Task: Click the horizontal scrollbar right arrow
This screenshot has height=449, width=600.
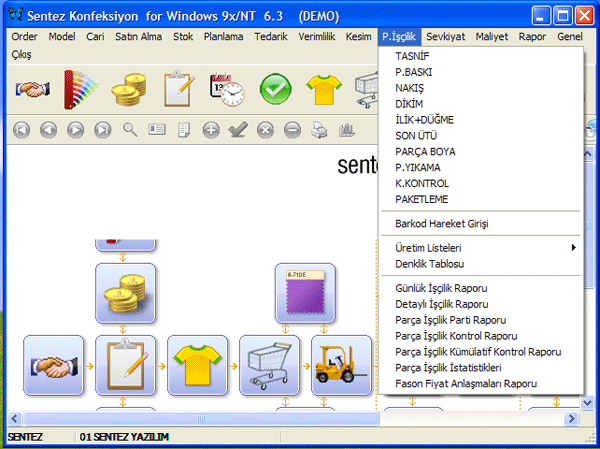Action: point(572,418)
